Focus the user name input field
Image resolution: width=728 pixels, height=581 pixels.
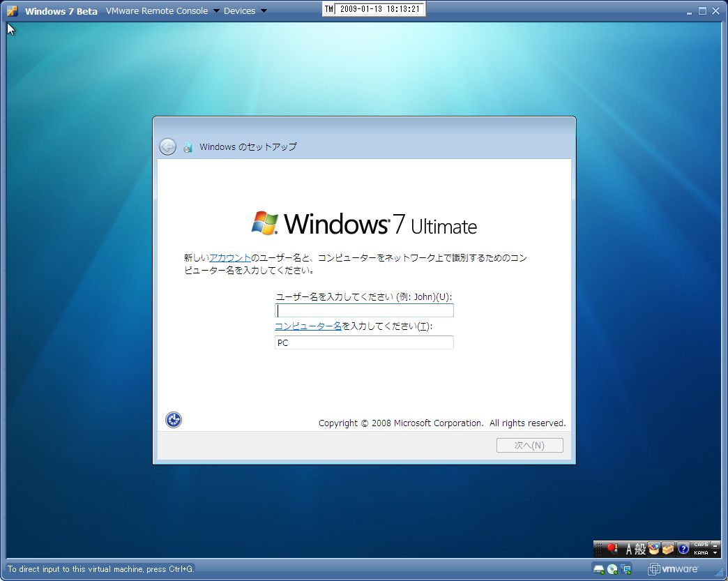pyautogui.click(x=364, y=310)
